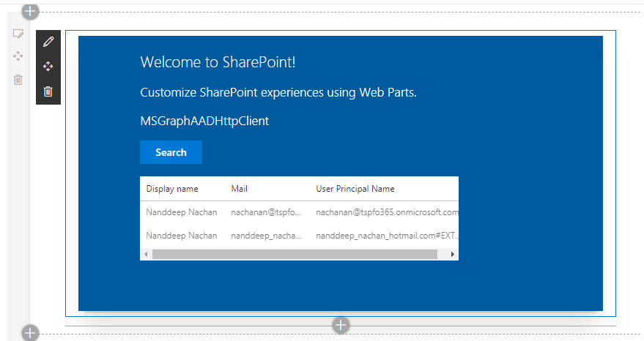The height and width of the screenshot is (341, 644).
Task: Click the Mail column header
Action: (240, 189)
